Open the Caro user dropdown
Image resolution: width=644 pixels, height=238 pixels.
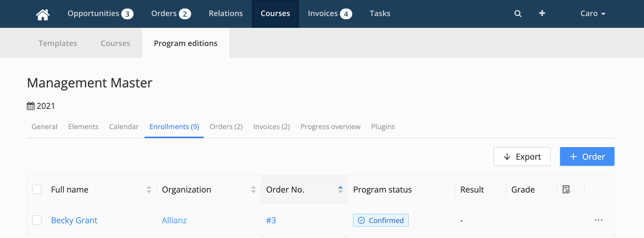point(593,13)
